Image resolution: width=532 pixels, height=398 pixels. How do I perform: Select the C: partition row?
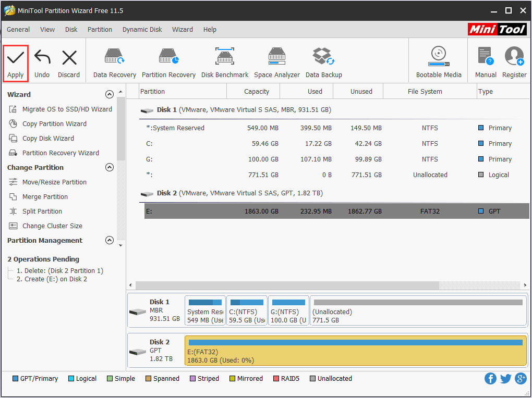(x=337, y=143)
